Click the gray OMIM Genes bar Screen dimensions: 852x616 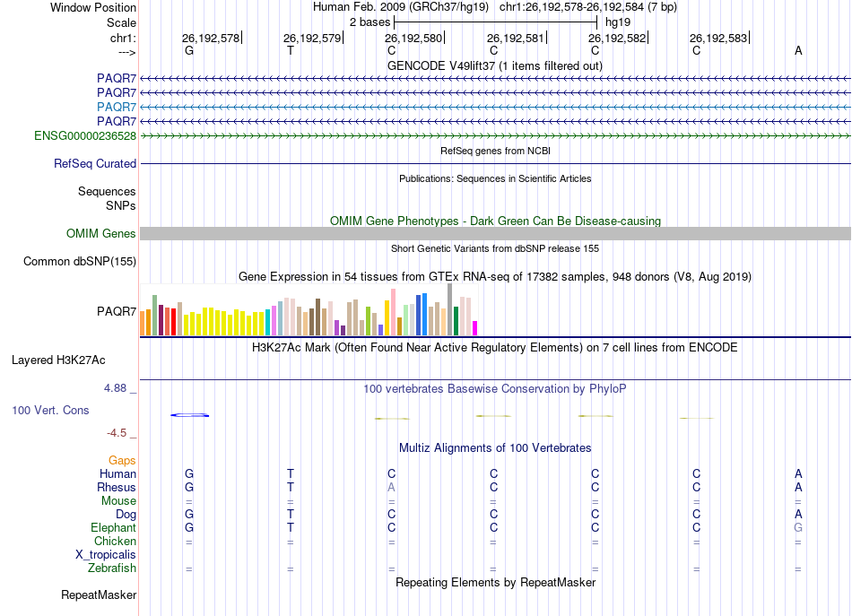click(x=496, y=234)
